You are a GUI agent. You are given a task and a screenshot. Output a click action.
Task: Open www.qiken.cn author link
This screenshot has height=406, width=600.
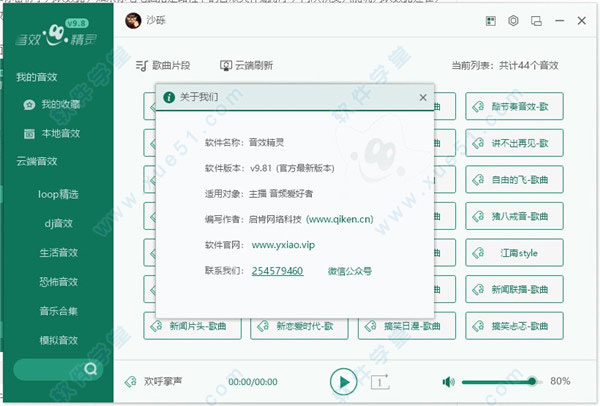[x=340, y=219]
